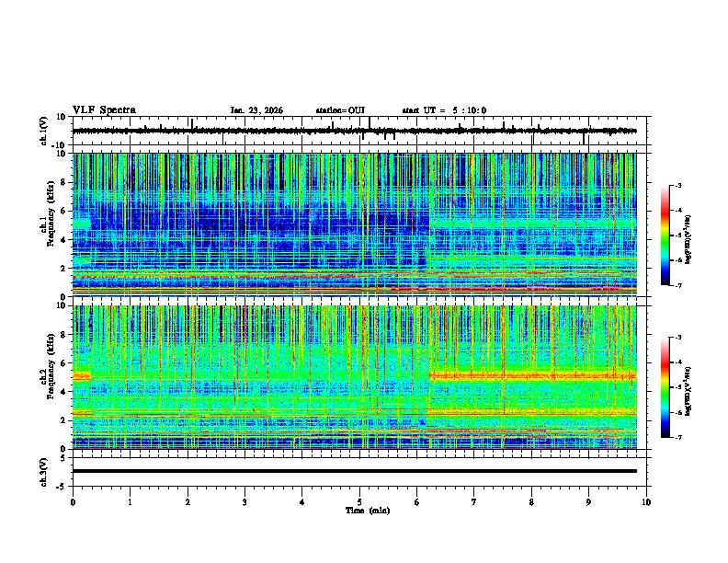This screenshot has width=728, height=563.
Task: Click the thick black ch.3 voltage trace
Action: [x=355, y=471]
